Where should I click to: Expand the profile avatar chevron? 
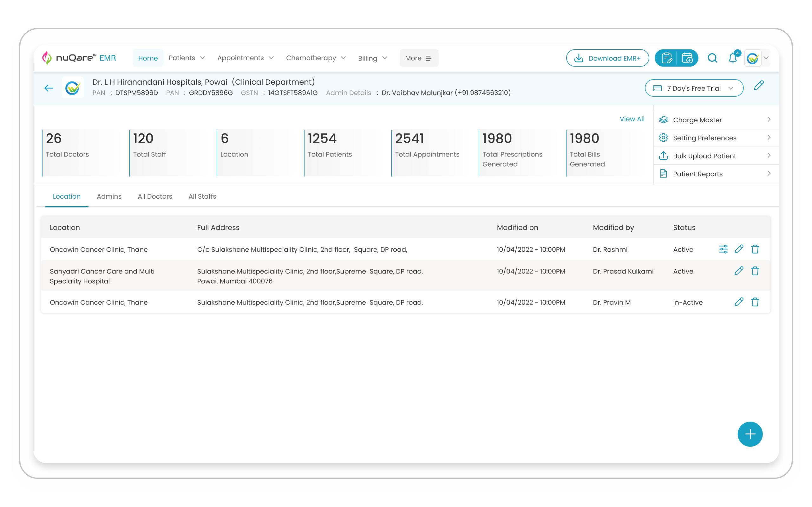point(766,58)
